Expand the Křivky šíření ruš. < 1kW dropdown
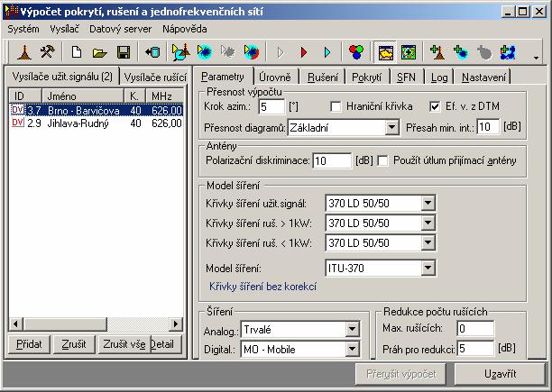Image resolution: width=552 pixels, height=392 pixels. (x=428, y=242)
